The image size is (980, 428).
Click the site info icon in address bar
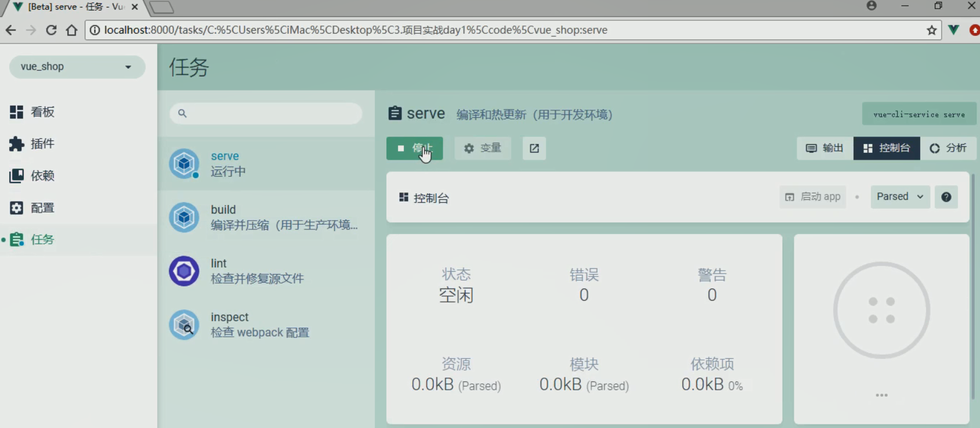pos(95,30)
